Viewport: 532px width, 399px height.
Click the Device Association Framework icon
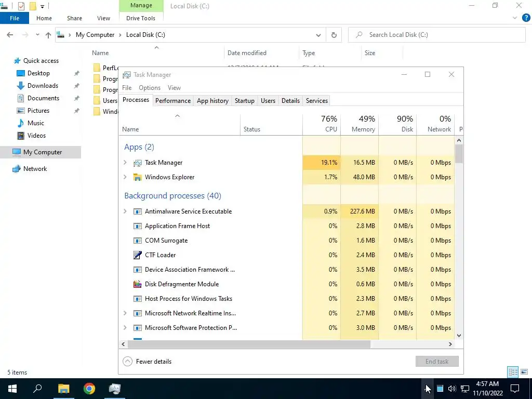pyautogui.click(x=137, y=270)
